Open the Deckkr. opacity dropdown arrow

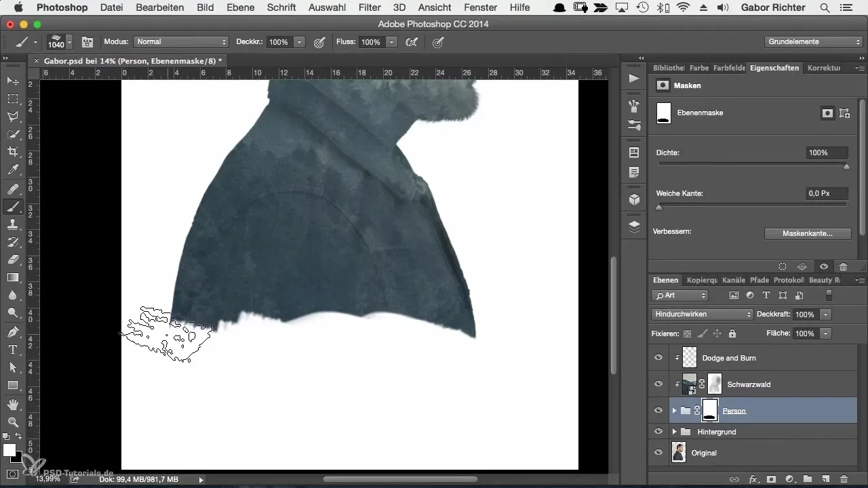(299, 42)
